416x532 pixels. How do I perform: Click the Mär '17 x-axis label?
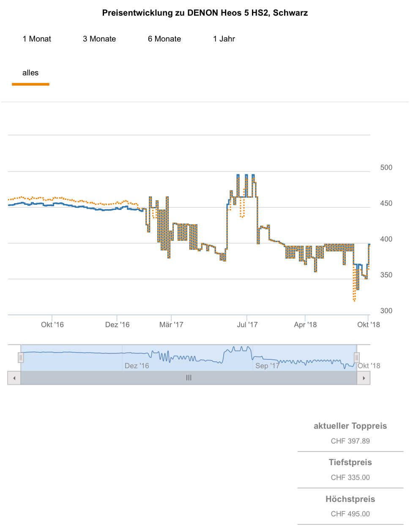171,325
